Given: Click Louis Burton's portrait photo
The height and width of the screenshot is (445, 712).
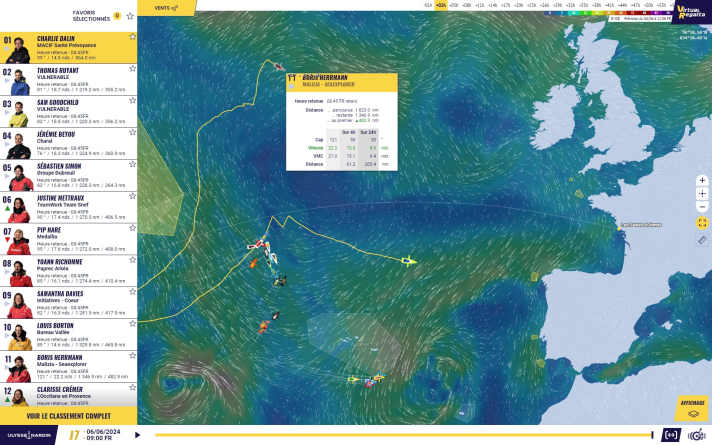Looking at the screenshot, I should (20, 337).
